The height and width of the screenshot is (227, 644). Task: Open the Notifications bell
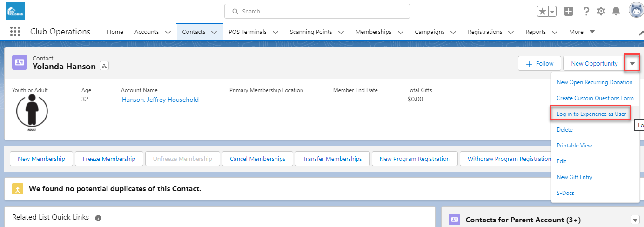[x=616, y=11]
